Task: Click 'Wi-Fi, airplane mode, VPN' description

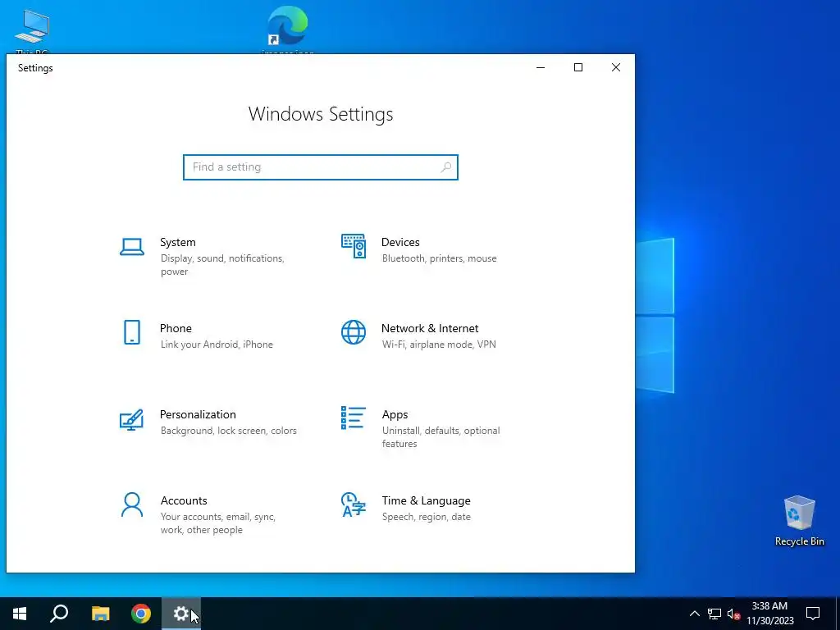Action: pyautogui.click(x=439, y=345)
